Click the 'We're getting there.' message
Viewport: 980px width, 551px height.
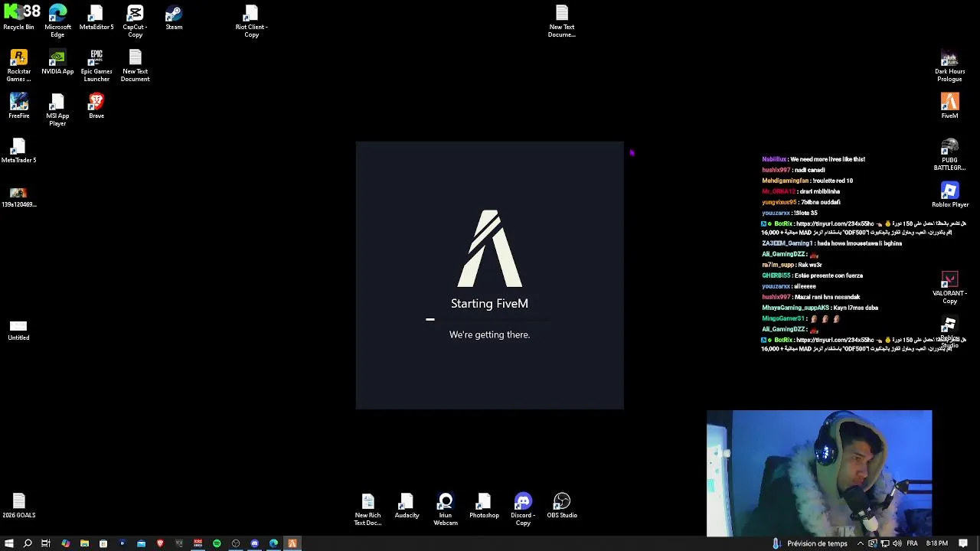tap(489, 334)
